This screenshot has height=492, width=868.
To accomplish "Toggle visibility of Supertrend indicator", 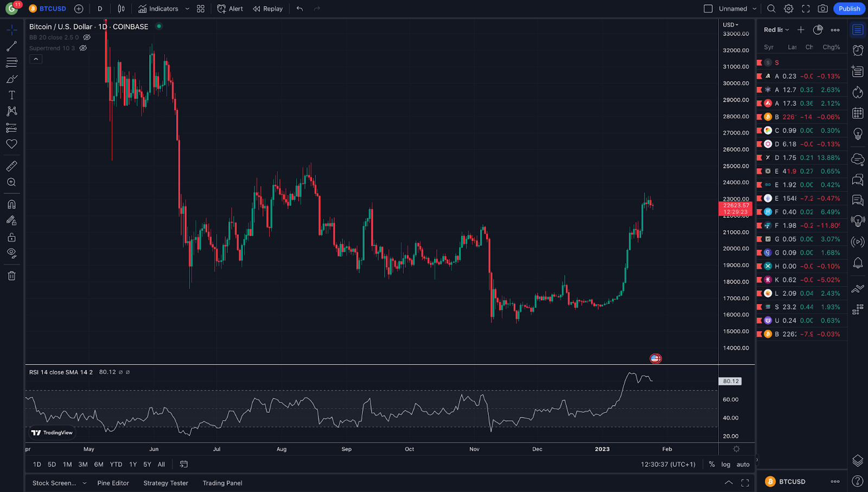I will click(83, 48).
